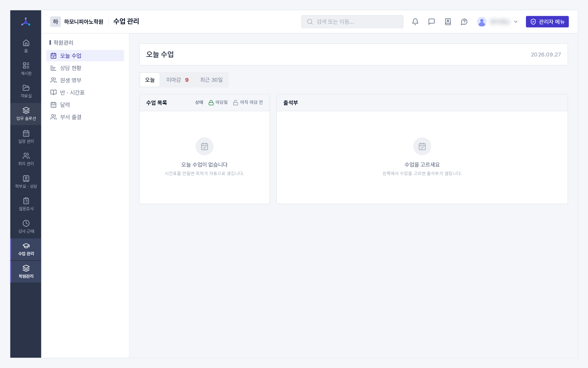Open 원생 명부 in the submenu
588x368 pixels.
[85, 80]
